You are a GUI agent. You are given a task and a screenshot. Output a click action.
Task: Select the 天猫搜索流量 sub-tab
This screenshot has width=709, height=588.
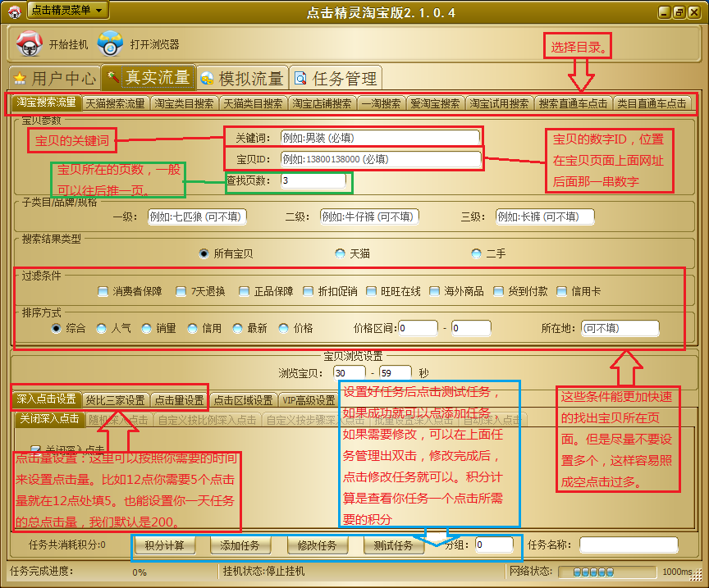point(116,103)
